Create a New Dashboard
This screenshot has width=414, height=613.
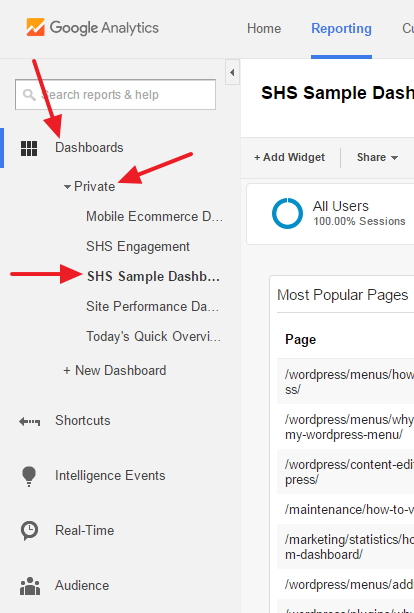tap(115, 370)
